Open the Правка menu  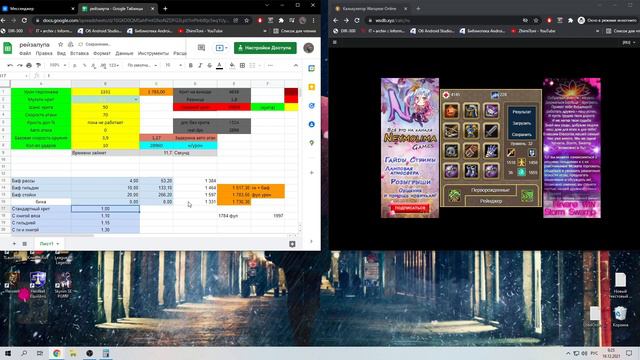[44, 53]
